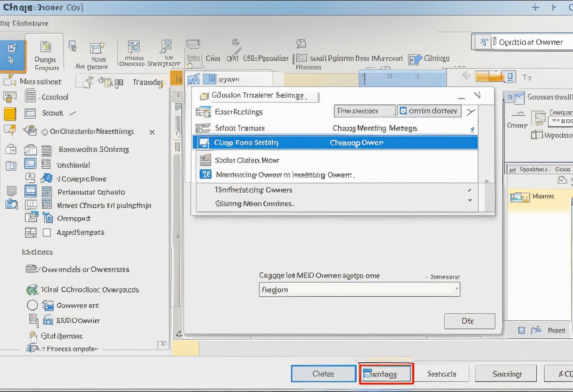Expand the 'Siltoting Neon Omrieres' chevron
The width and height of the screenshot is (573, 392).
click(469, 200)
